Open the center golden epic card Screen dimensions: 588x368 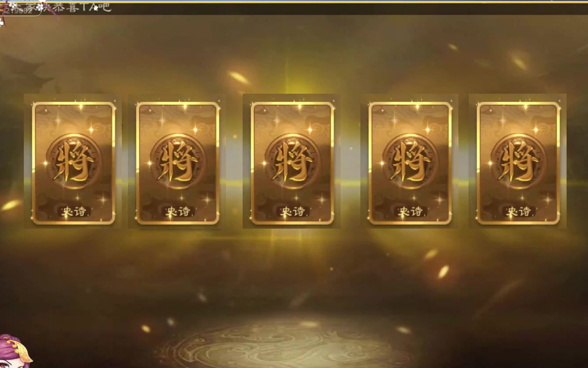[x=292, y=163]
